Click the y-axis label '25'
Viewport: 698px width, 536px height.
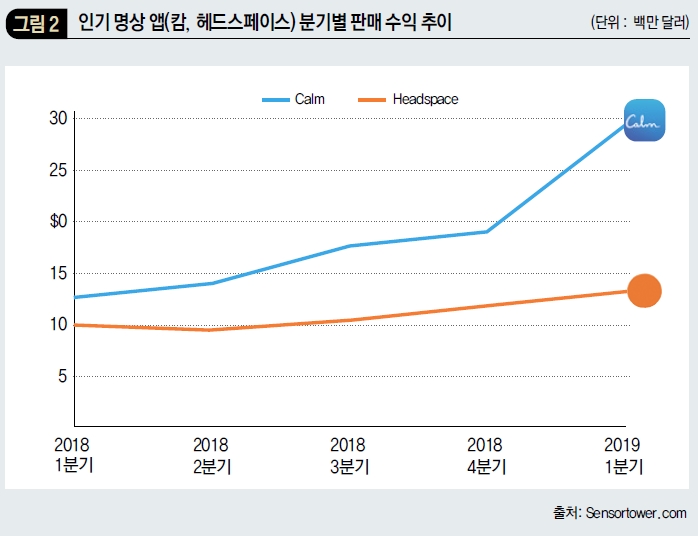pyautogui.click(x=58, y=170)
